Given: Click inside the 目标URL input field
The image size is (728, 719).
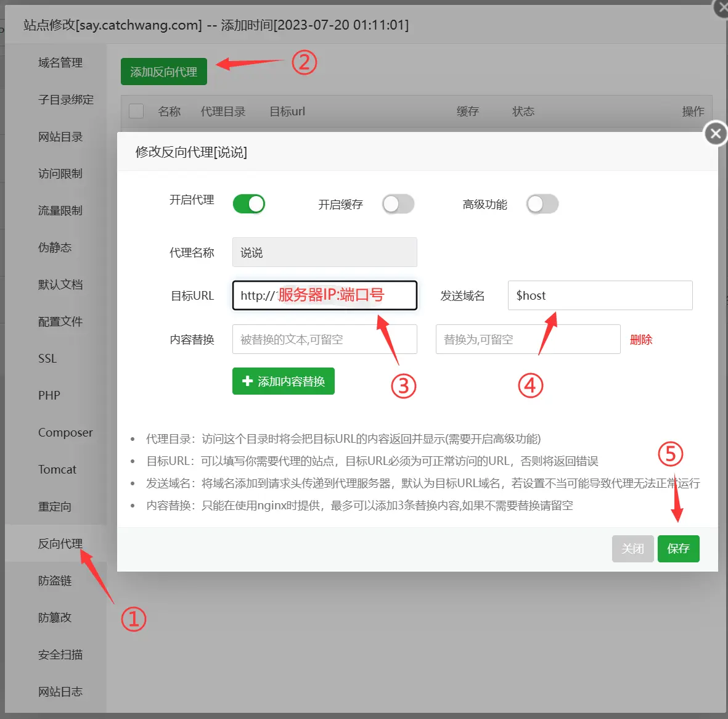Looking at the screenshot, I should (x=324, y=295).
